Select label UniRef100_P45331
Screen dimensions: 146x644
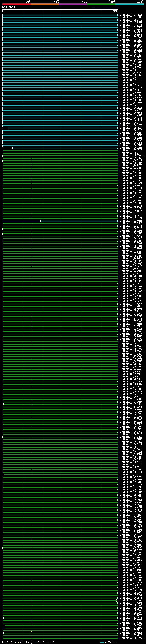[x=131, y=517]
